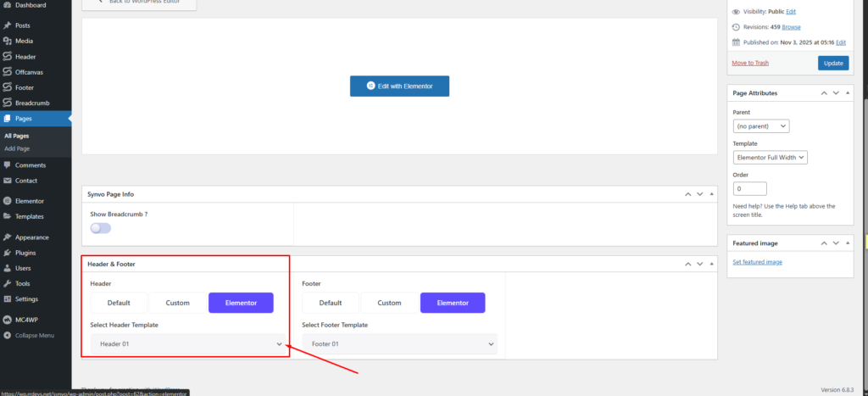Open Add Page submenu item
The width and height of the screenshot is (868, 396).
(17, 148)
